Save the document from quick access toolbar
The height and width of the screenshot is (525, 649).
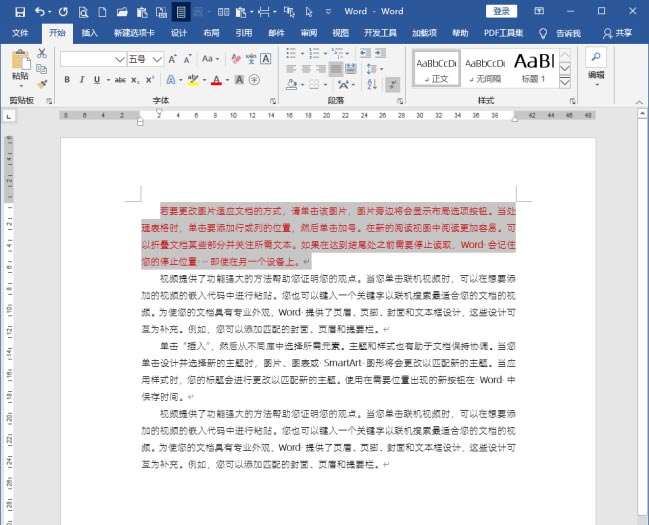pyautogui.click(x=20, y=12)
